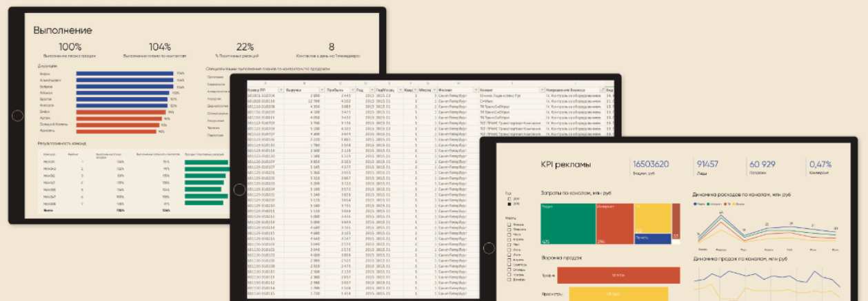
Task: Tick the last month checkbox in Месяц
Action: pos(509,279)
